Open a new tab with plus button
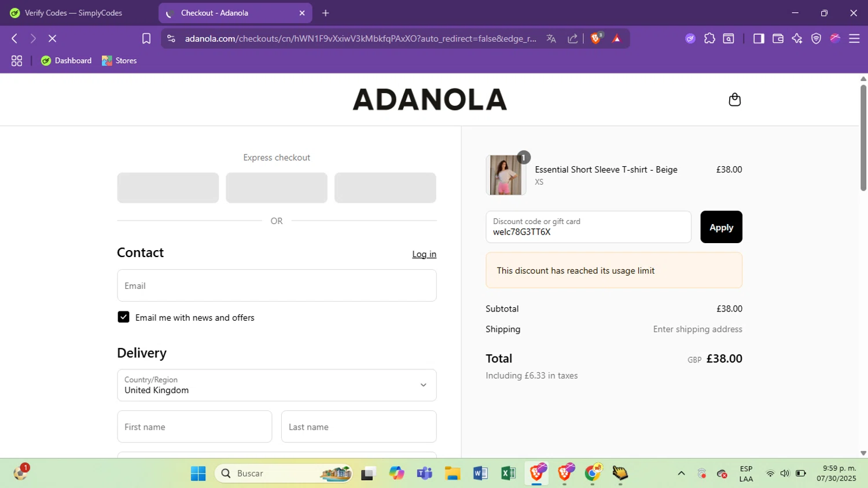Image resolution: width=868 pixels, height=488 pixels. coord(326,13)
